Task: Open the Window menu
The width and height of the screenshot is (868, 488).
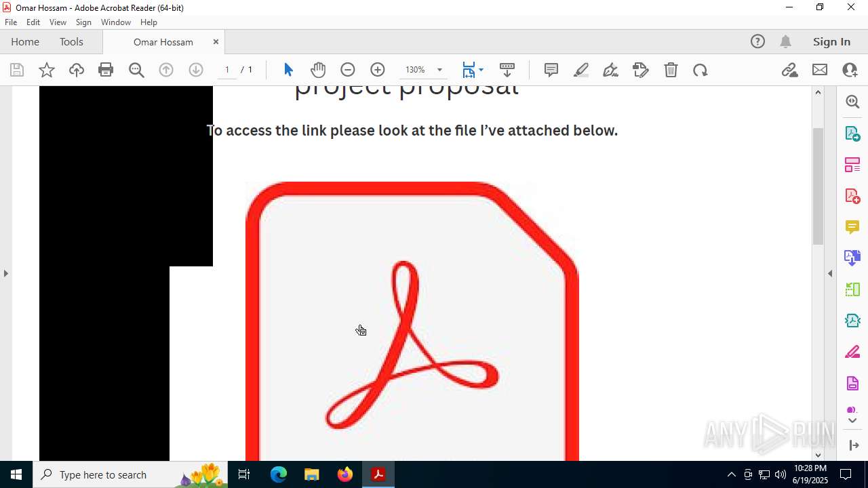Action: pos(116,22)
